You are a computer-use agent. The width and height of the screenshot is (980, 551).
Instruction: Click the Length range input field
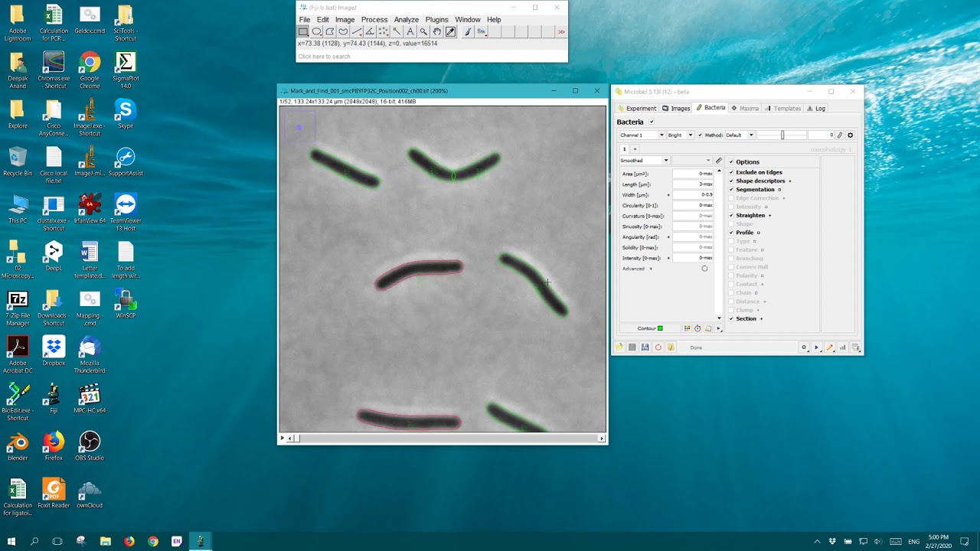coord(693,184)
